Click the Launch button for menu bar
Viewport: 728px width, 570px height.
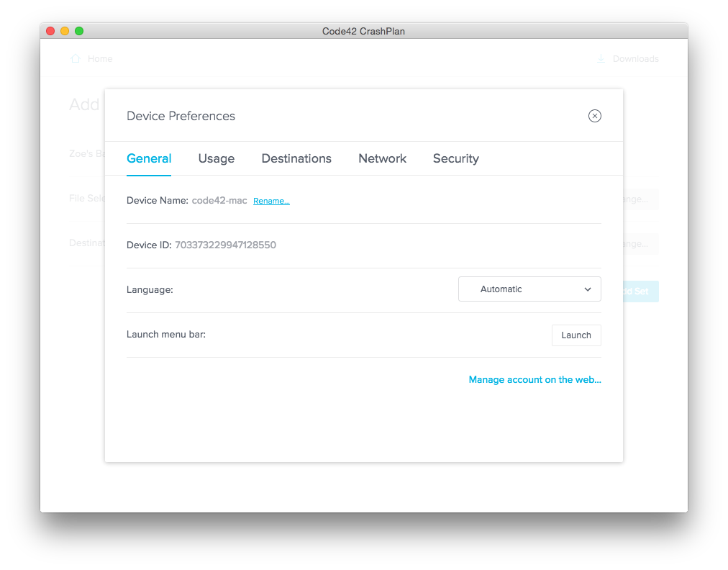(576, 335)
